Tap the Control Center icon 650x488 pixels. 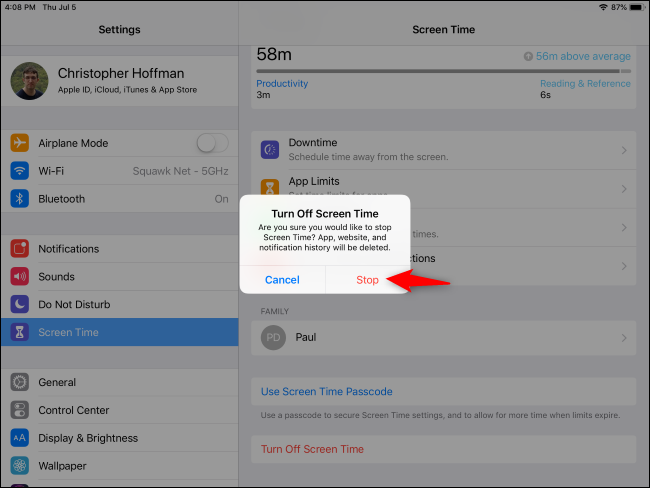19,410
